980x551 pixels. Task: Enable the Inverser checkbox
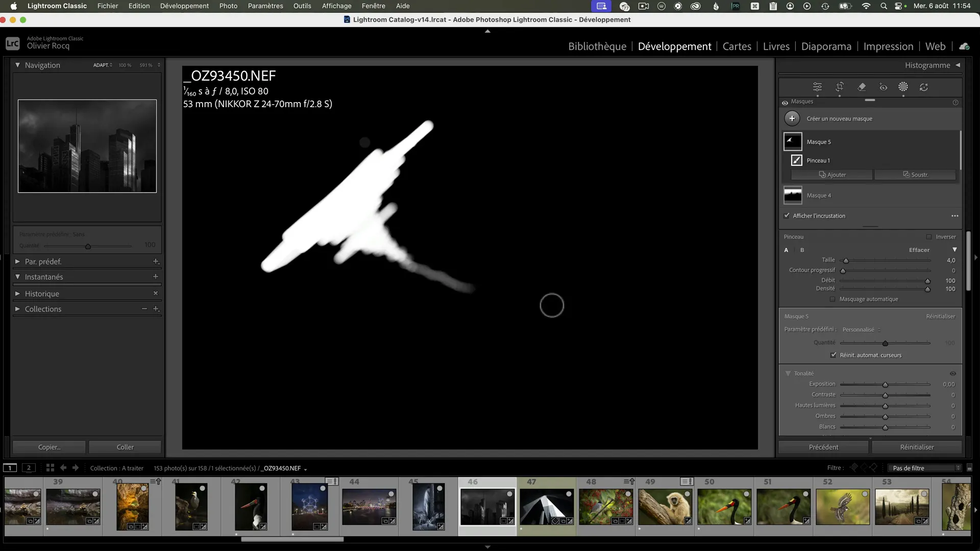[x=929, y=237]
